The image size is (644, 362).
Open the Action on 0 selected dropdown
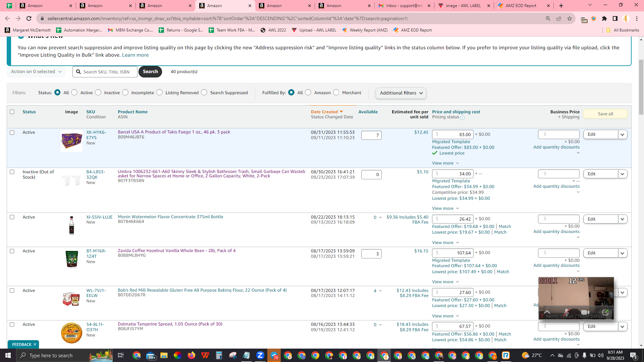(x=36, y=72)
